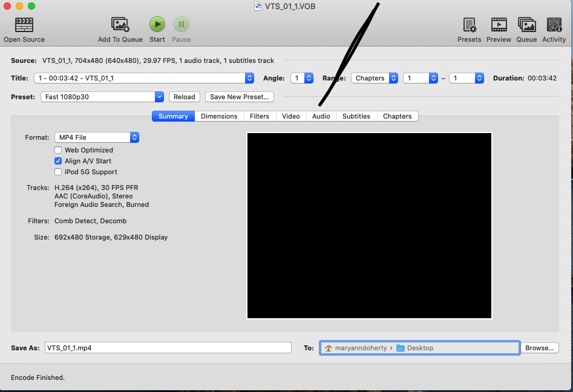Switch to the Dimensions tab
Screen dimensions: 573x392
pos(219,116)
